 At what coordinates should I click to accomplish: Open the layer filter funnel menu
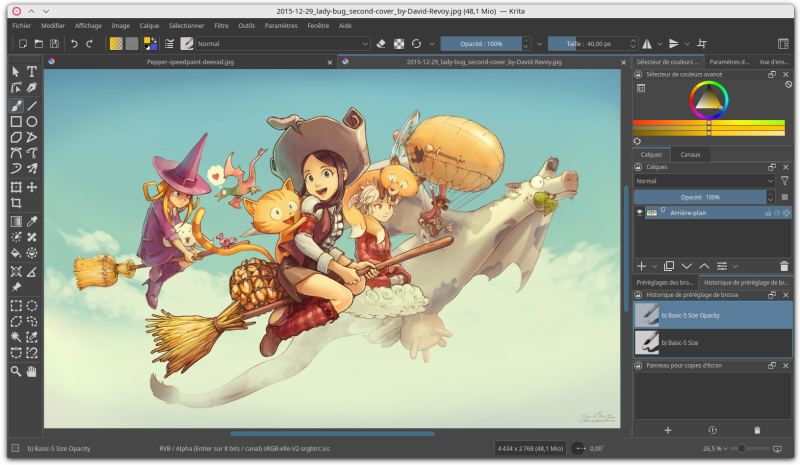pos(785,181)
